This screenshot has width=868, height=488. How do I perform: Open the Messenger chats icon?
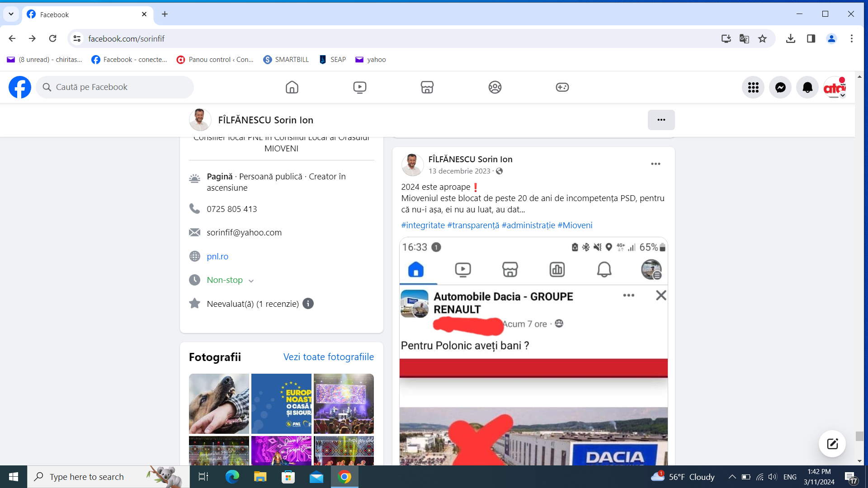[x=780, y=88]
